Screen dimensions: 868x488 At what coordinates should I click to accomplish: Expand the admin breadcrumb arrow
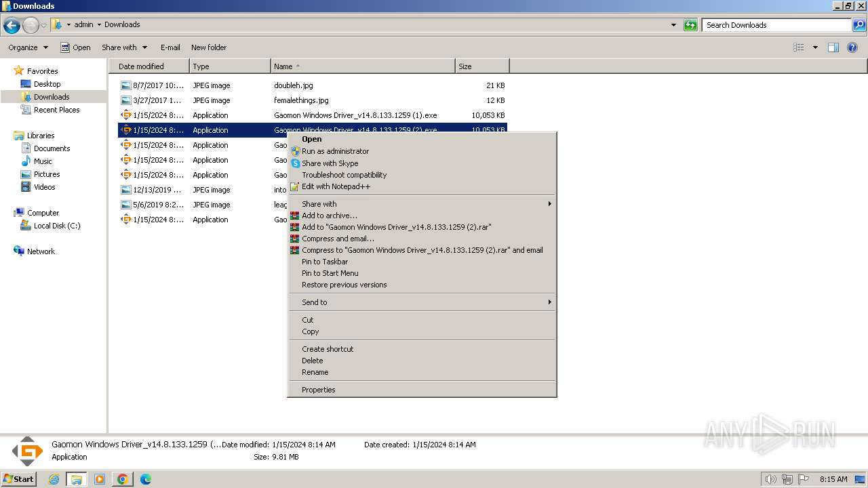click(x=99, y=24)
